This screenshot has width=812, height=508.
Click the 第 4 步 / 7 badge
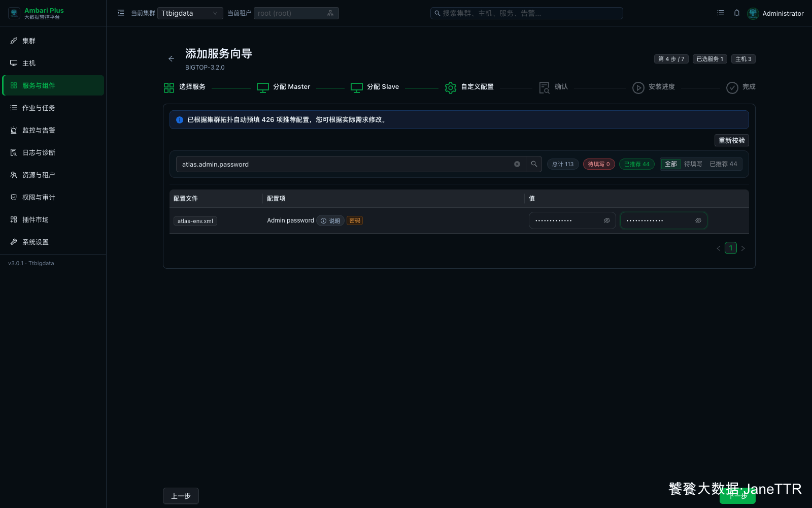[x=671, y=59]
